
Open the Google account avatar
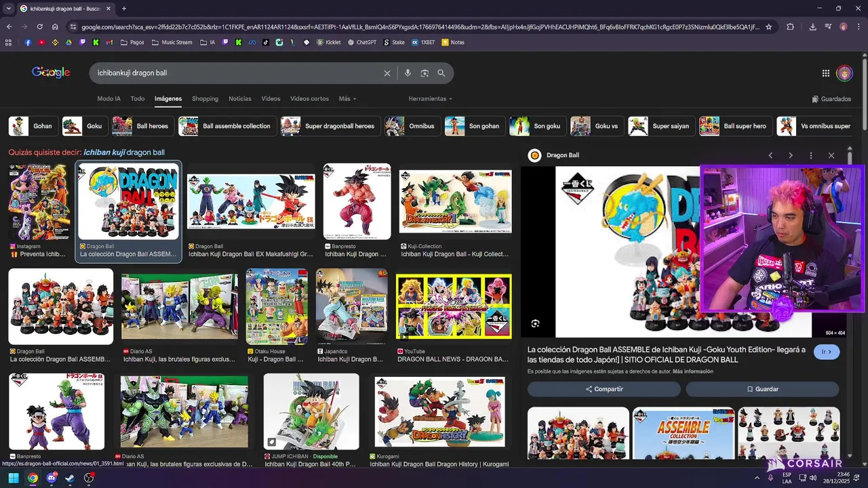click(844, 73)
